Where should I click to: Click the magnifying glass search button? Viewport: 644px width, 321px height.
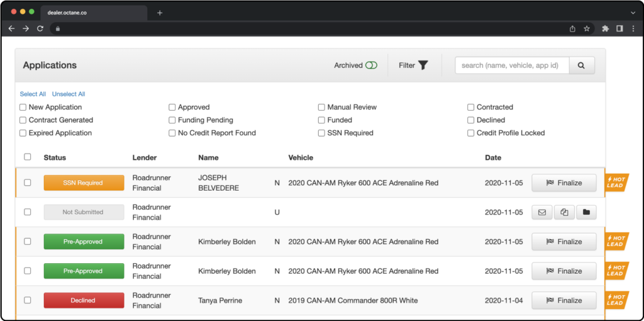click(x=582, y=65)
